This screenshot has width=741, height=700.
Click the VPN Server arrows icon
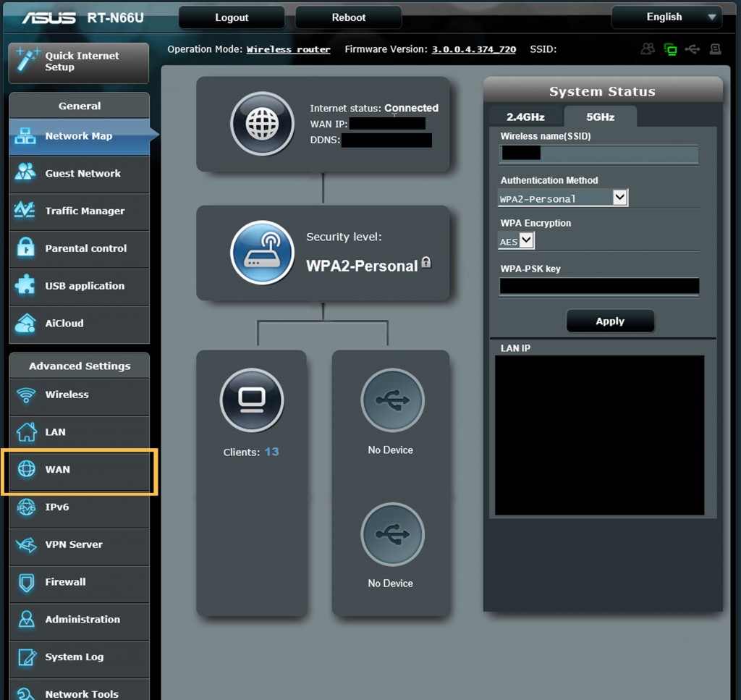point(26,544)
